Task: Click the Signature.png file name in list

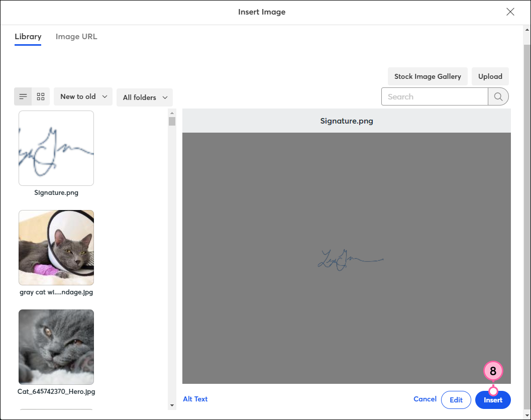Action: coord(56,193)
